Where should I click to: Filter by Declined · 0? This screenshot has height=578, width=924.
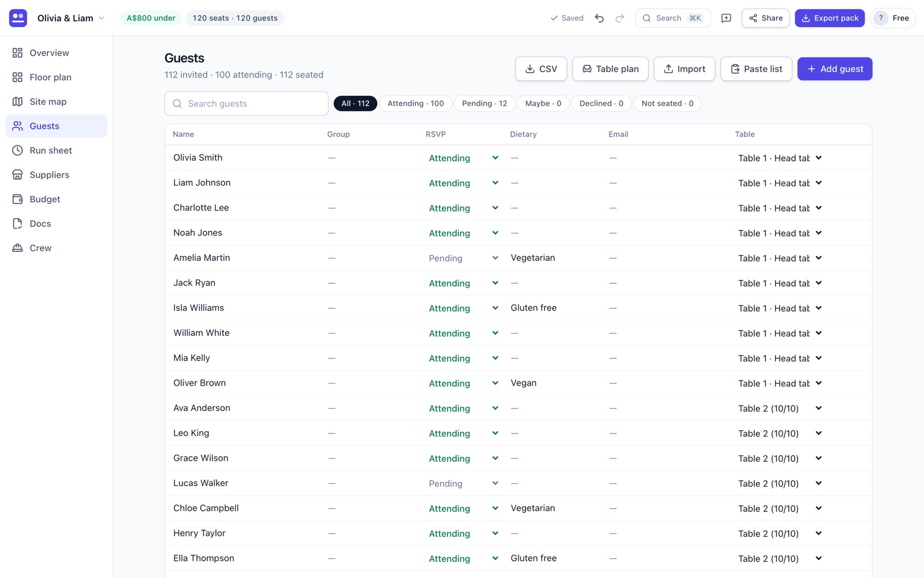coord(601,103)
